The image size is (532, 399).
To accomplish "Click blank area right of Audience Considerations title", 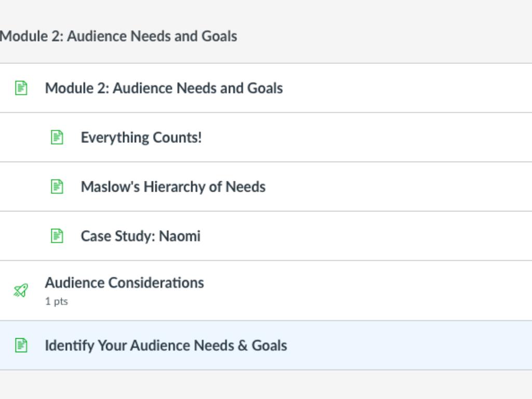I will 364,290.
